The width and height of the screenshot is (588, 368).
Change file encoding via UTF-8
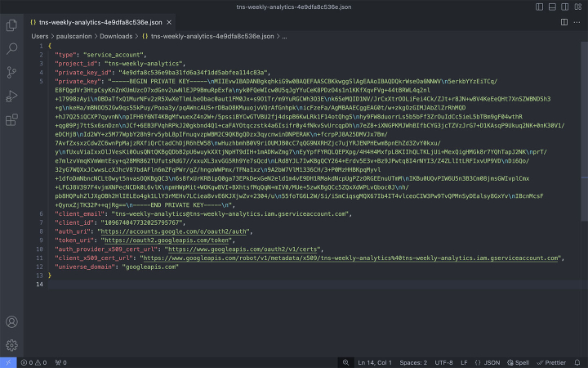click(443, 362)
